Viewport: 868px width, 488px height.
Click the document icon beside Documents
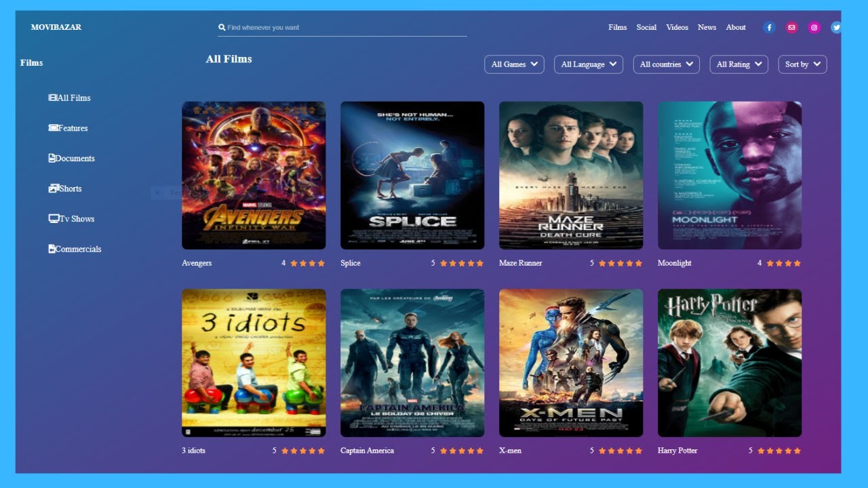(x=52, y=158)
